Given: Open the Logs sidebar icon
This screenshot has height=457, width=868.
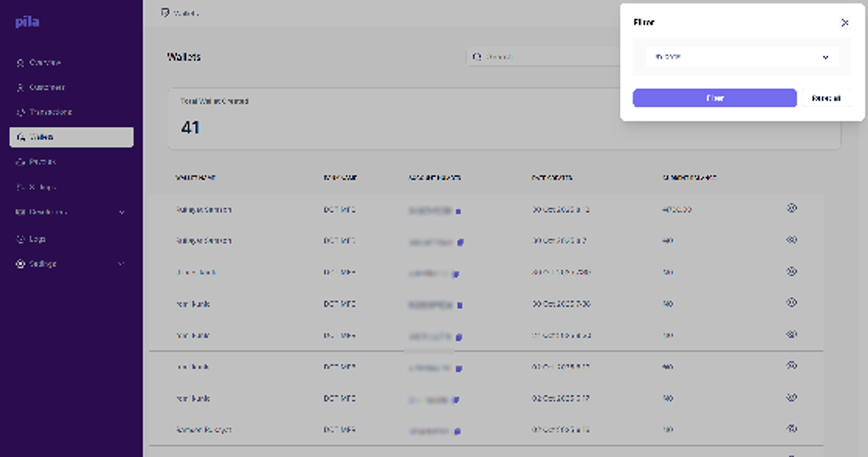Looking at the screenshot, I should coord(21,239).
